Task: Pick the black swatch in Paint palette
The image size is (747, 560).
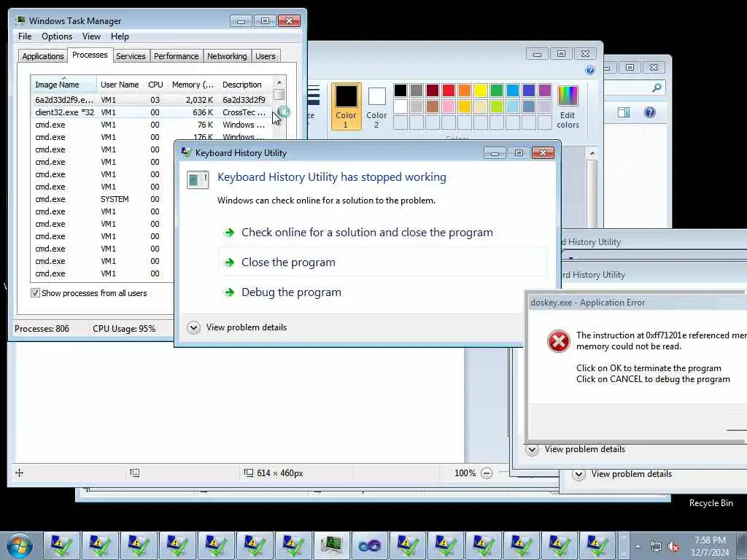Action: pyautogui.click(x=400, y=90)
